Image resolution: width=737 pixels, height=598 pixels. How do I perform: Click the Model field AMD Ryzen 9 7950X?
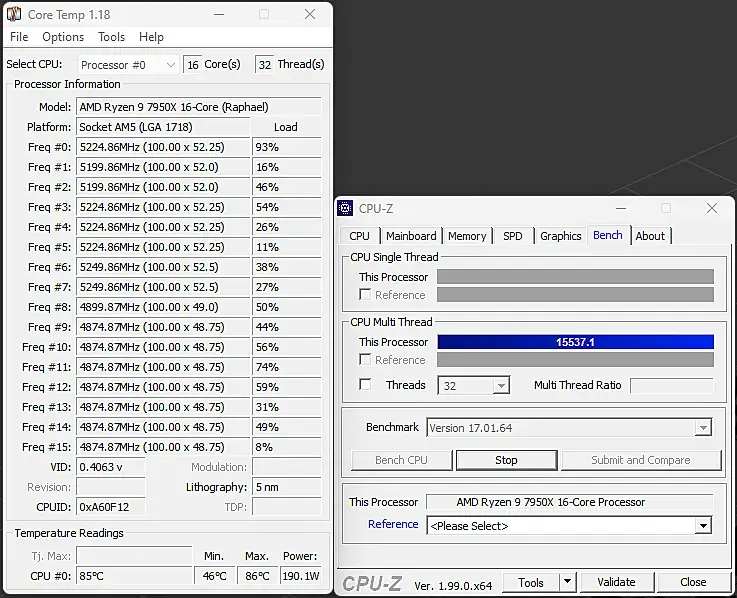click(x=199, y=107)
